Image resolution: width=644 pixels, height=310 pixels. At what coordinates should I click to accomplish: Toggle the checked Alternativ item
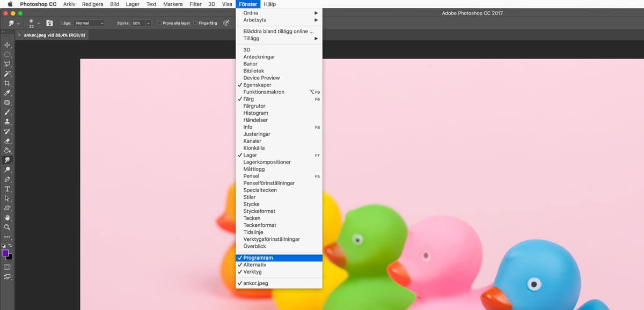click(x=279, y=264)
